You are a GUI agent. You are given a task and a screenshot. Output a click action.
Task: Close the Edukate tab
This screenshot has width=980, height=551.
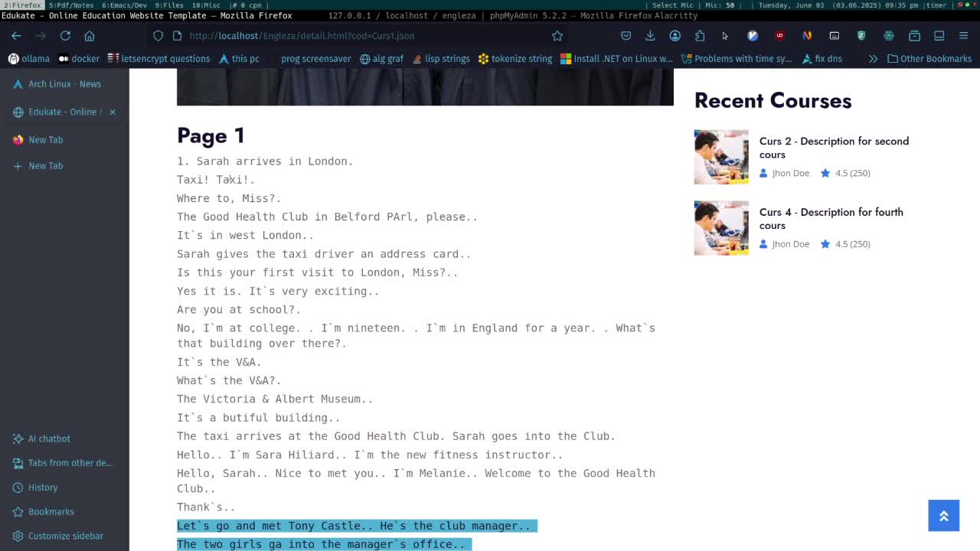[x=113, y=112]
